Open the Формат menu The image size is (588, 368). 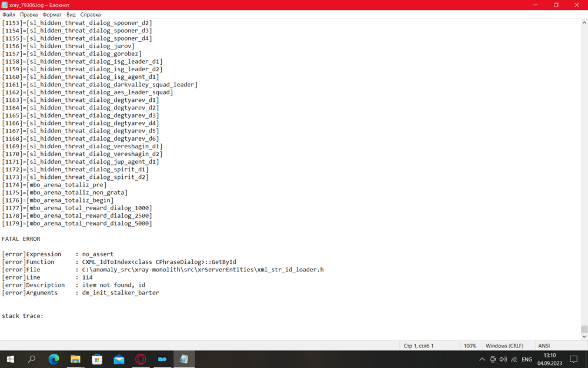point(52,15)
